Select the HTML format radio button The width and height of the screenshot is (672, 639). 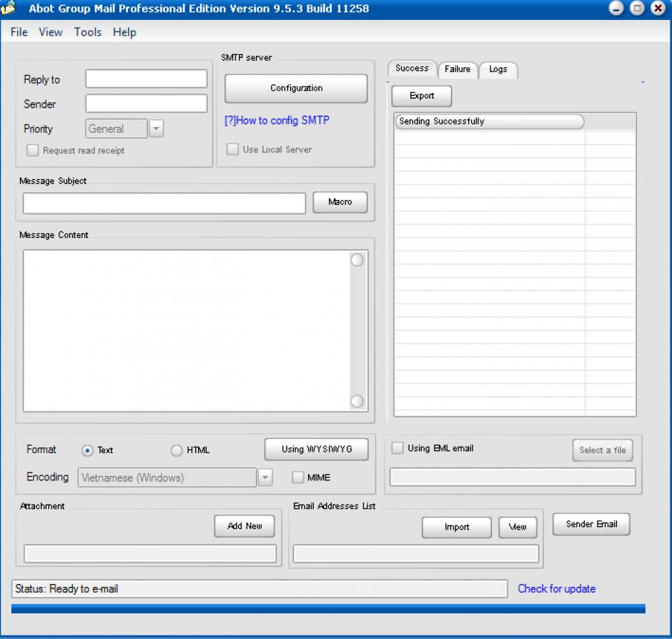coord(177,450)
